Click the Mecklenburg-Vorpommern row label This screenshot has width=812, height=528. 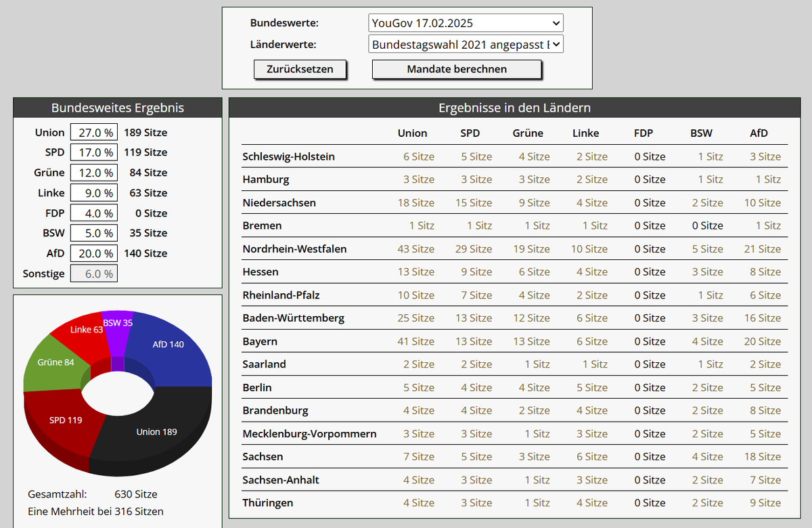click(x=309, y=433)
